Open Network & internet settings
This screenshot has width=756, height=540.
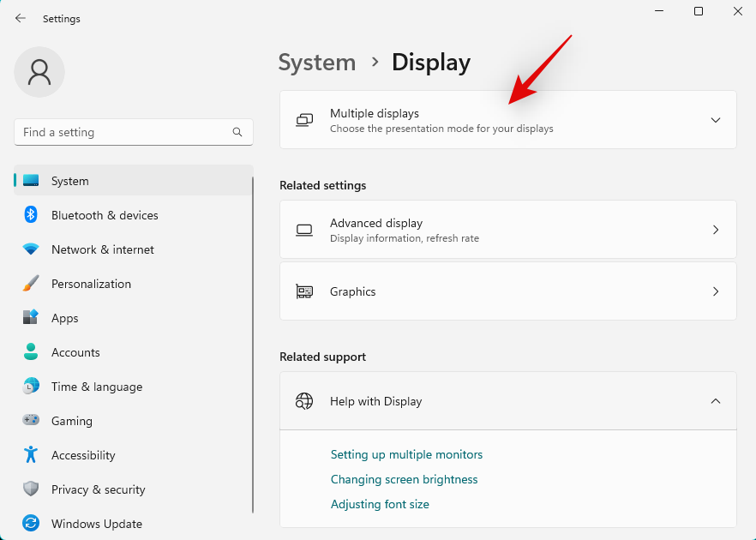[103, 249]
